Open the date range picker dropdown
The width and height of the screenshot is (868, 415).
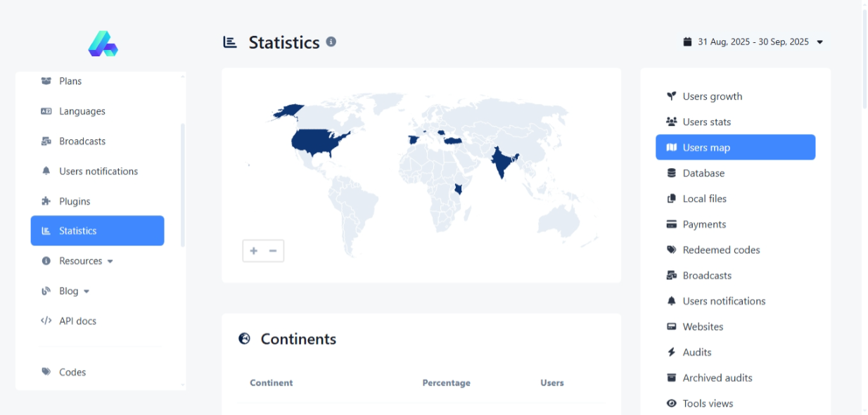(x=753, y=42)
